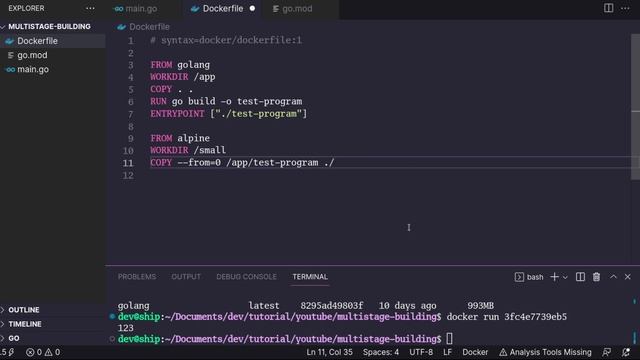Screen dimensions: 640x360
Task: Maximize the panel size with the chevron
Action: pos(613,277)
